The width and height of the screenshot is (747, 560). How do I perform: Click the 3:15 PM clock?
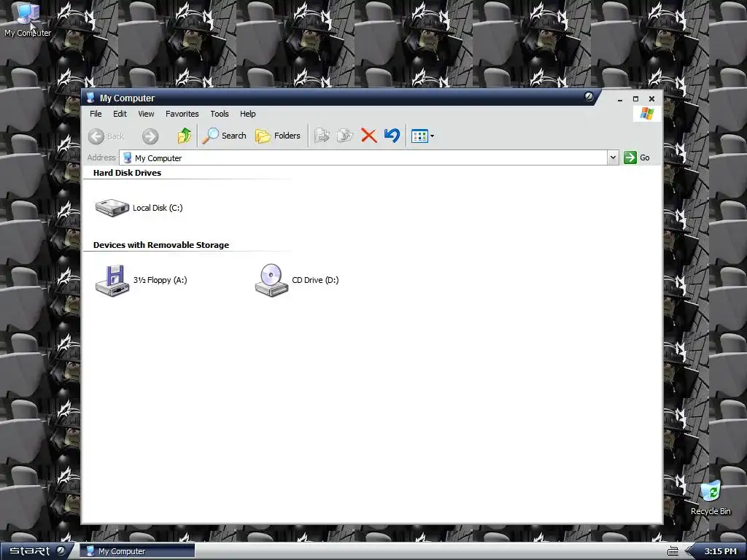pyautogui.click(x=720, y=551)
